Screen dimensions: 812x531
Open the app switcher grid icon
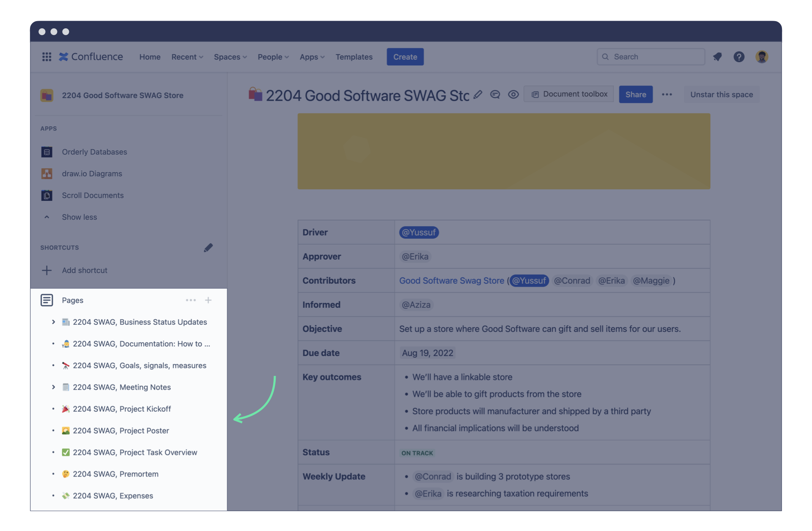[x=47, y=57]
